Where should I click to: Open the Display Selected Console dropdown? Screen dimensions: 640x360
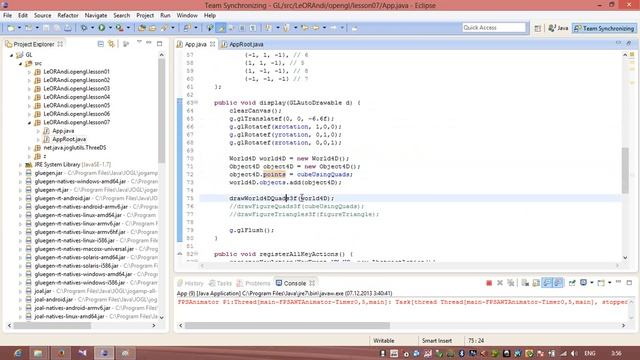591,282
